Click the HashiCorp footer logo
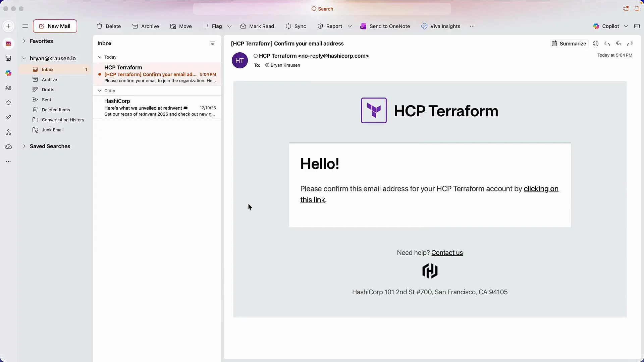 [x=430, y=271]
